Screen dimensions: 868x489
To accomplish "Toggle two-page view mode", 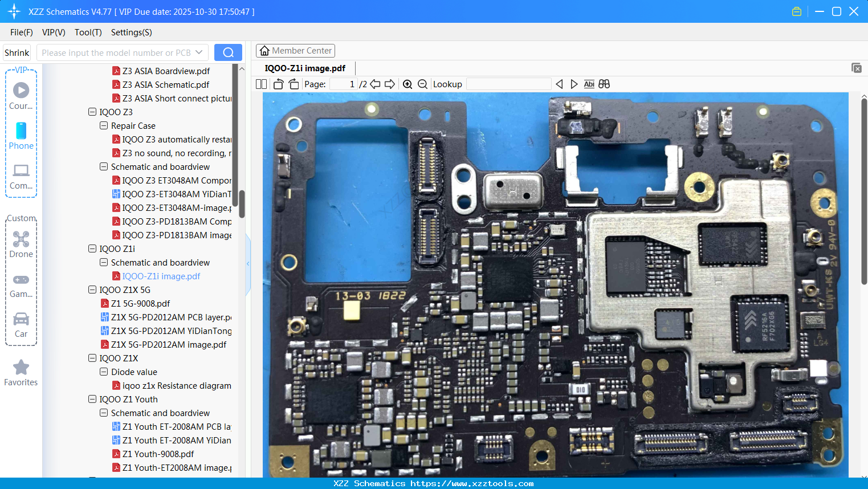I will [x=261, y=84].
